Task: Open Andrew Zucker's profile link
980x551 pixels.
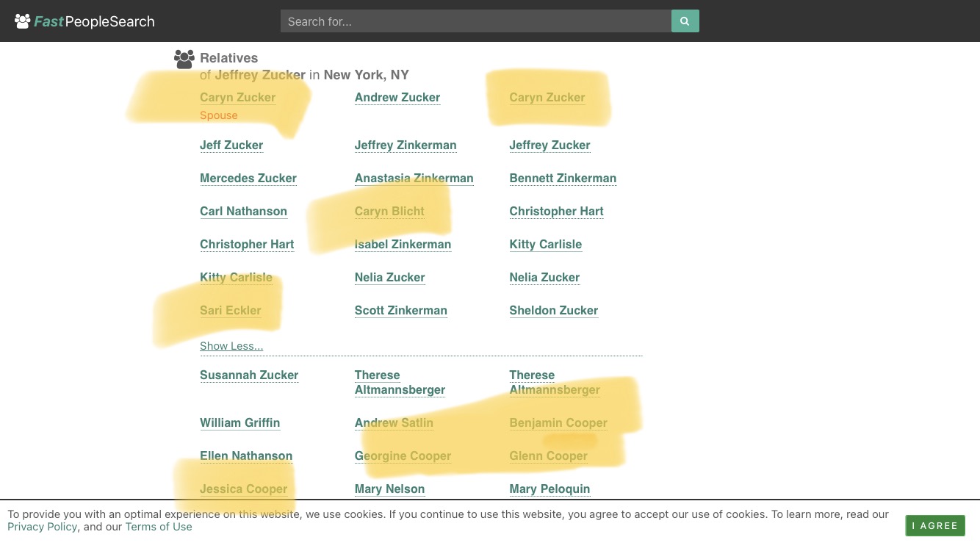Action: click(x=397, y=98)
